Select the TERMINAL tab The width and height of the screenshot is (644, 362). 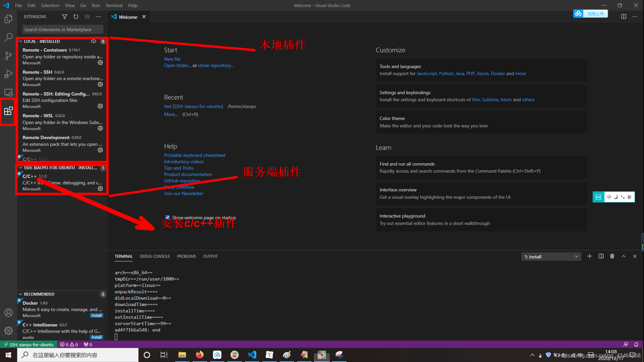(x=124, y=256)
